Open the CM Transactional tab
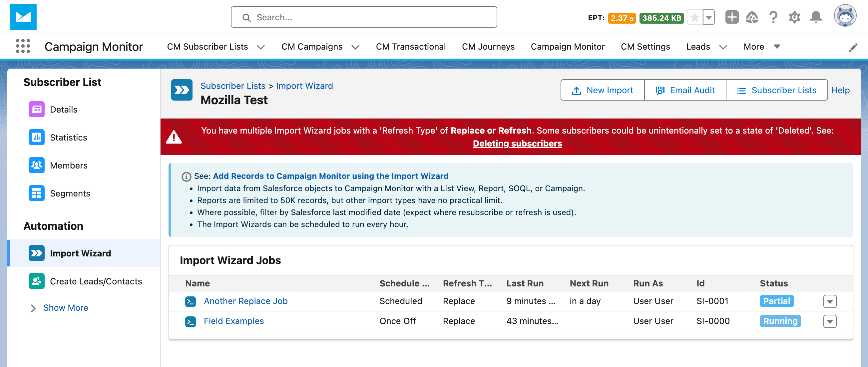The image size is (868, 367). (411, 47)
